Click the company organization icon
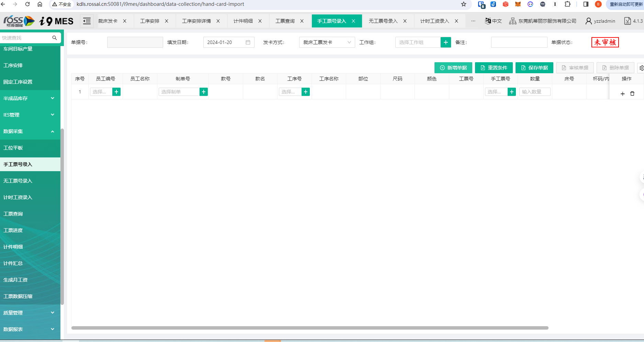Screen dimensions: 644x342 tap(513, 21)
